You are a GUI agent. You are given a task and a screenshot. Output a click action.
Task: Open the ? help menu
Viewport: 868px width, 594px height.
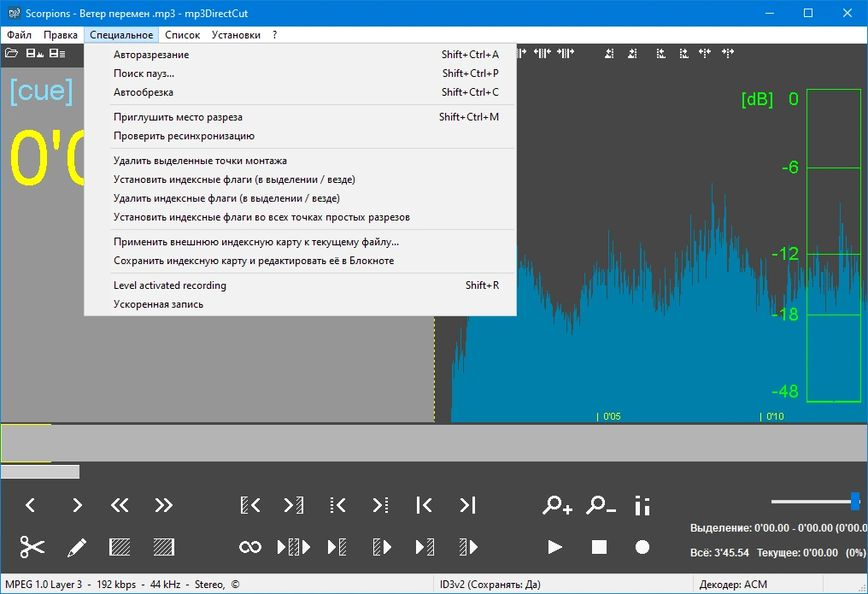[x=274, y=35]
